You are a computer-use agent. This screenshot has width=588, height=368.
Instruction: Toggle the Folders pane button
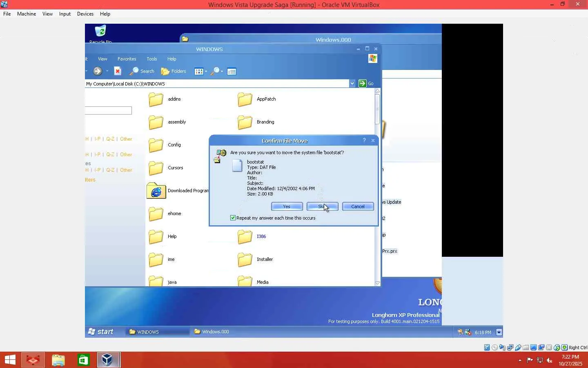pyautogui.click(x=174, y=71)
